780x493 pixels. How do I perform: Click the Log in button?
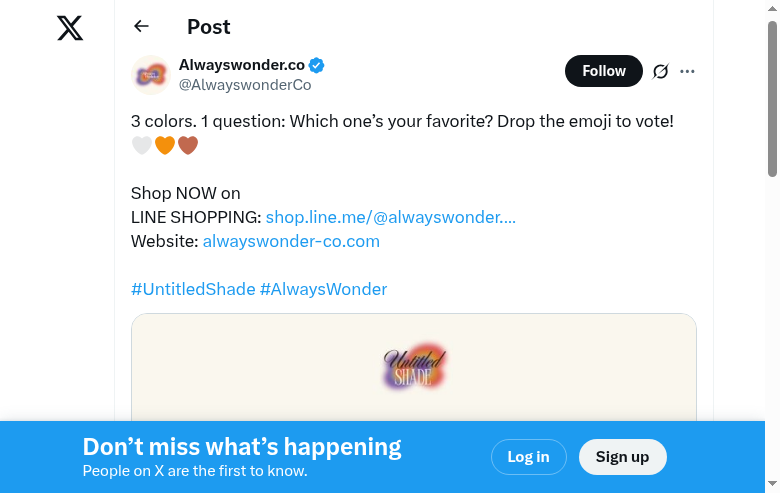(528, 457)
